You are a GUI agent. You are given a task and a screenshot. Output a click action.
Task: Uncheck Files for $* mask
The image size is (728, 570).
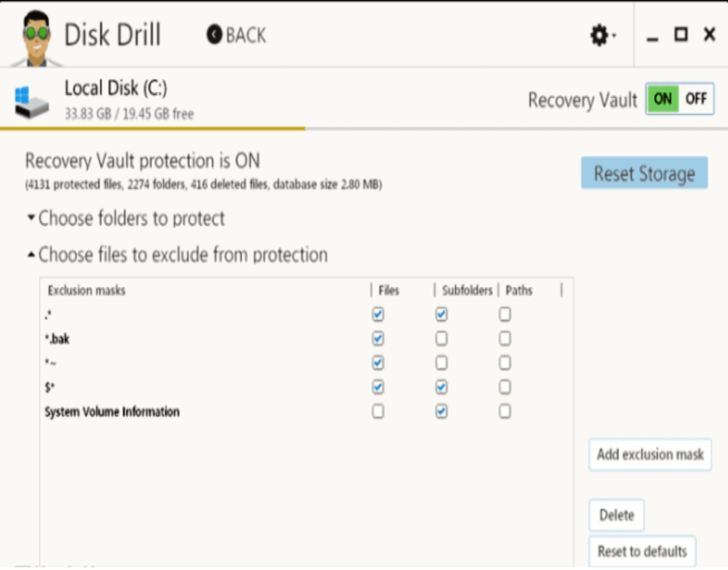coord(378,387)
